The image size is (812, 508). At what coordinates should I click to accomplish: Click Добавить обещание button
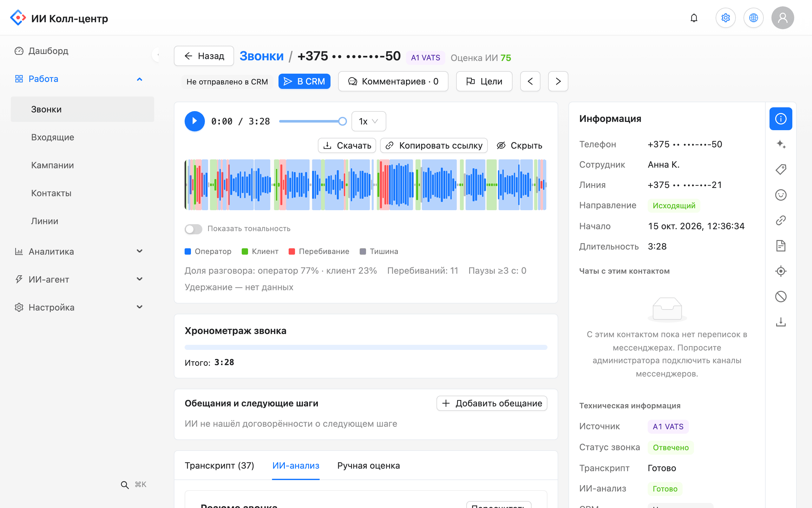pos(492,403)
